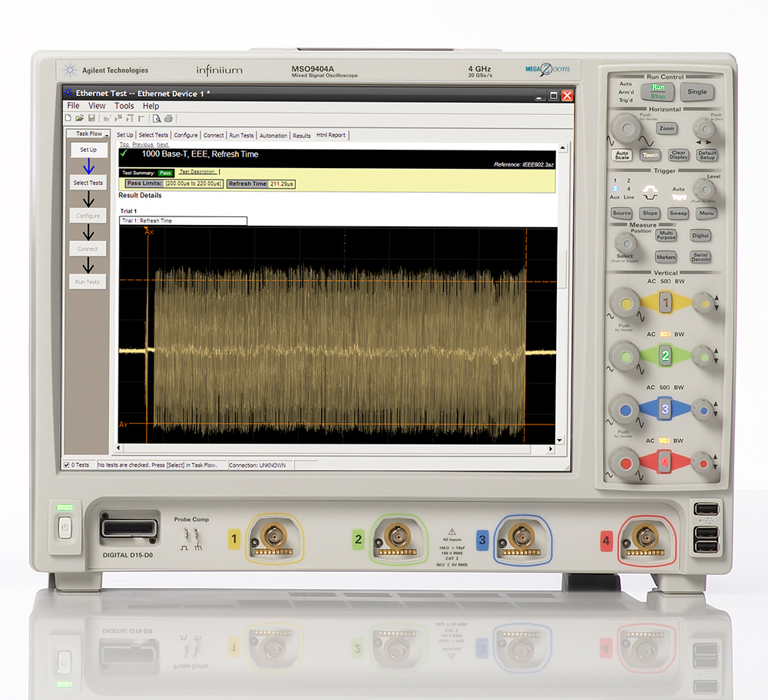Click the Save disk toolbar icon
The width and height of the screenshot is (768, 700).
(x=91, y=118)
